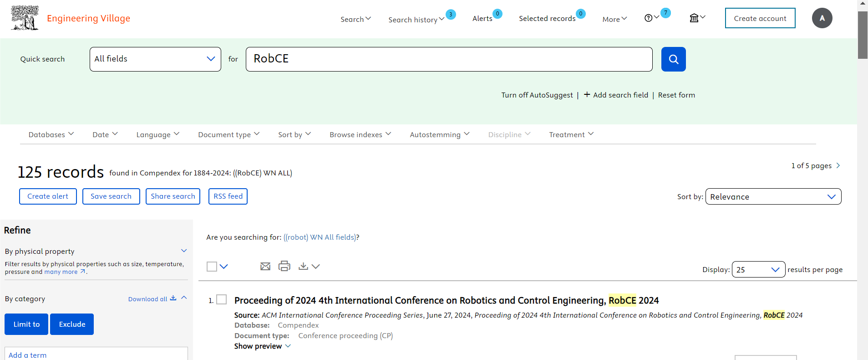Open record 1 title Proceeding of 2024 RobCE
This screenshot has height=360, width=868.
(x=447, y=300)
